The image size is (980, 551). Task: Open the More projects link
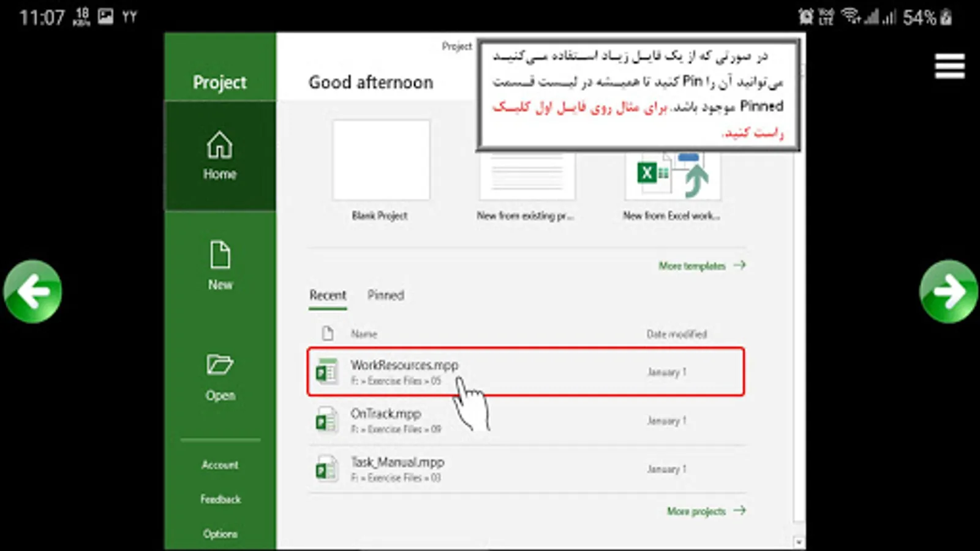[706, 511]
